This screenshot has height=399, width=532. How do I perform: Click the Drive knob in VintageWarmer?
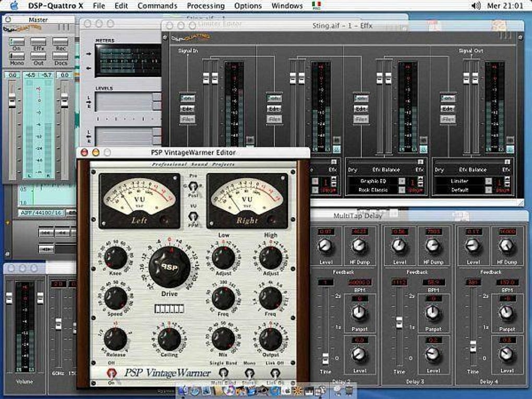[170, 267]
